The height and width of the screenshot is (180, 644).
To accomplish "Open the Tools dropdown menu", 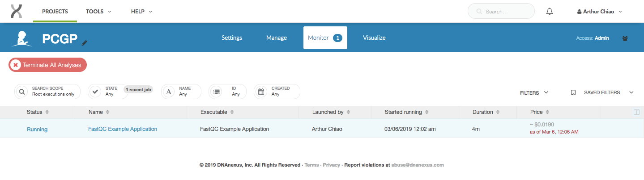I will 98,12.
